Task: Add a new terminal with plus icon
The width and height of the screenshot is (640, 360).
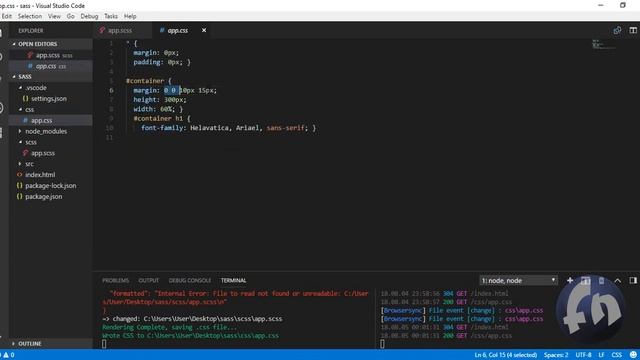Action: tap(570, 280)
